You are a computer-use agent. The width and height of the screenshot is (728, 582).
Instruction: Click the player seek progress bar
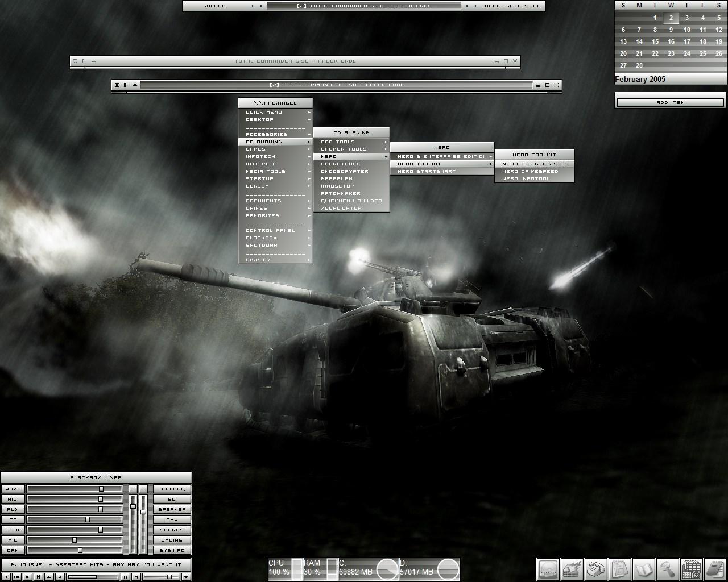pyautogui.click(x=93, y=577)
